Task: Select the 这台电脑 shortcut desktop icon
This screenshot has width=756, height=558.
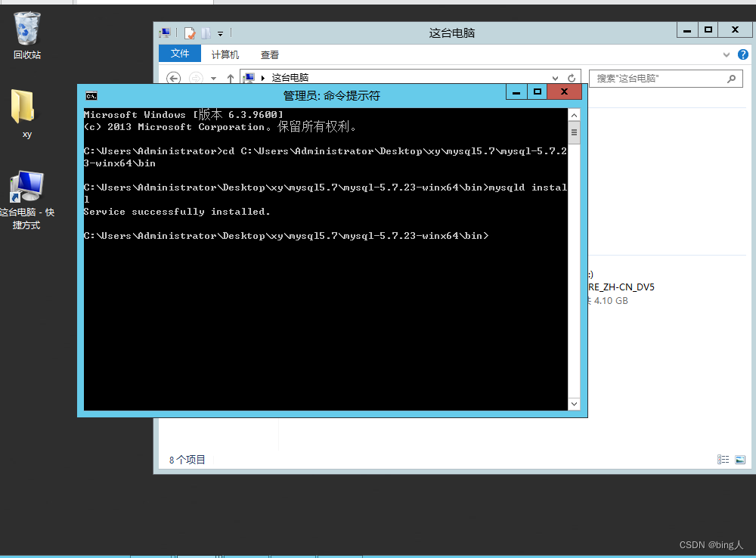Action: pos(27,200)
